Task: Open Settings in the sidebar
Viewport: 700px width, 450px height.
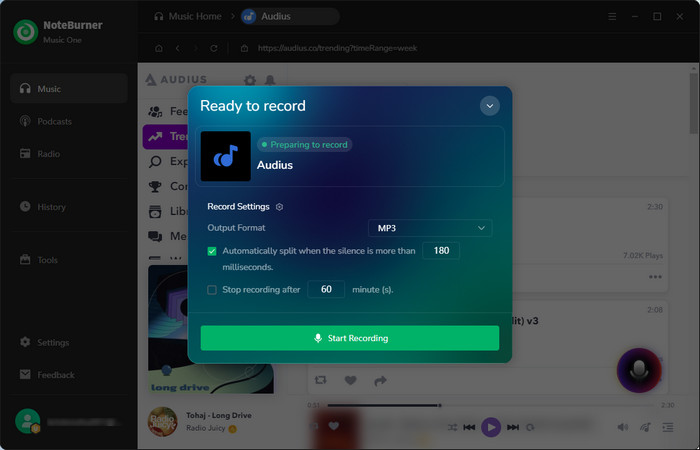Action: (69, 342)
